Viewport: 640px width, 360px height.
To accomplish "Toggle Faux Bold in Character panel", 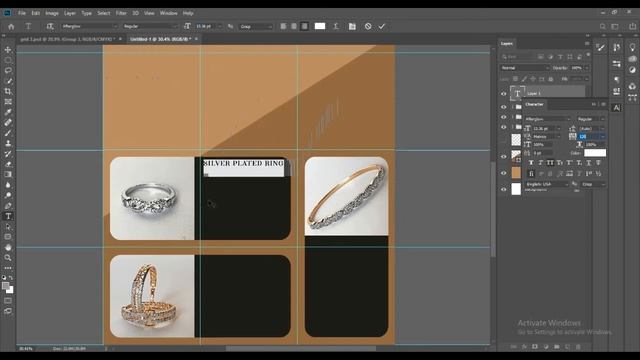I will [x=531, y=163].
